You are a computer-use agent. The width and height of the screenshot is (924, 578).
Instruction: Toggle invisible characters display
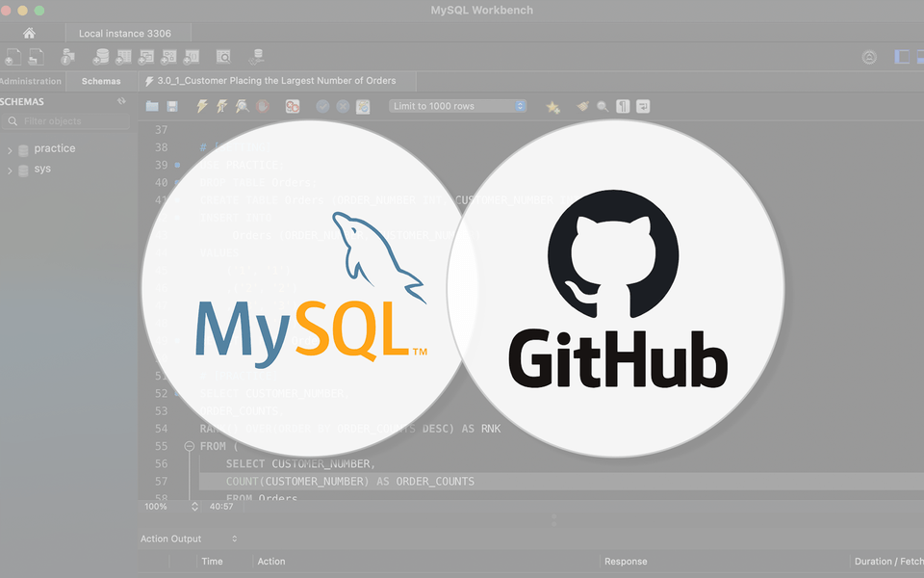coord(623,106)
